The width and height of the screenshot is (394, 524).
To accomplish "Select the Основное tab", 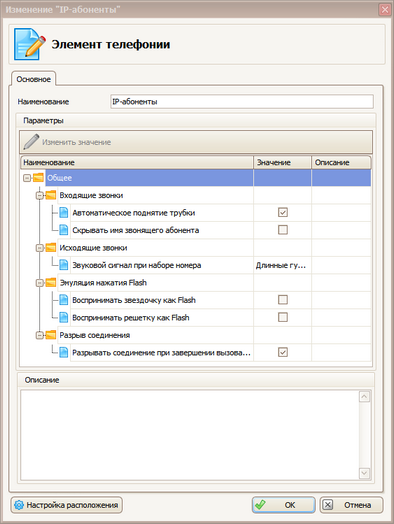I will tap(33, 79).
